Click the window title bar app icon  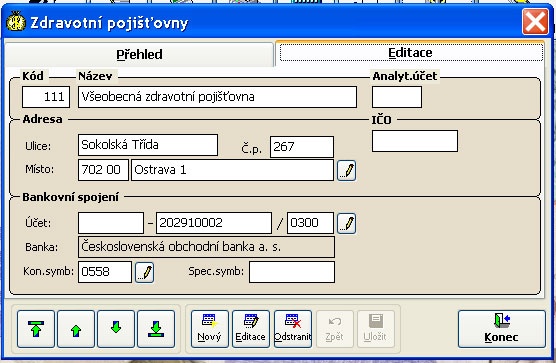[16, 22]
